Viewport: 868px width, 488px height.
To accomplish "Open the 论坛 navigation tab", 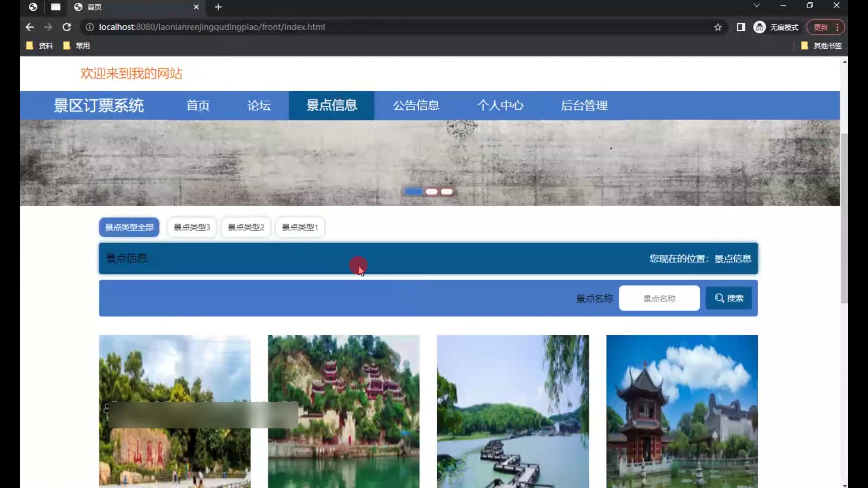I will (x=259, y=105).
